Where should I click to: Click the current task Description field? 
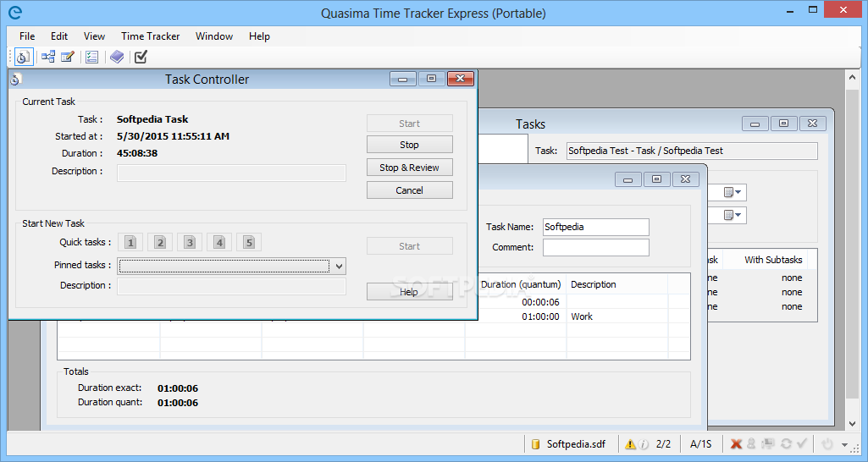[231, 173]
